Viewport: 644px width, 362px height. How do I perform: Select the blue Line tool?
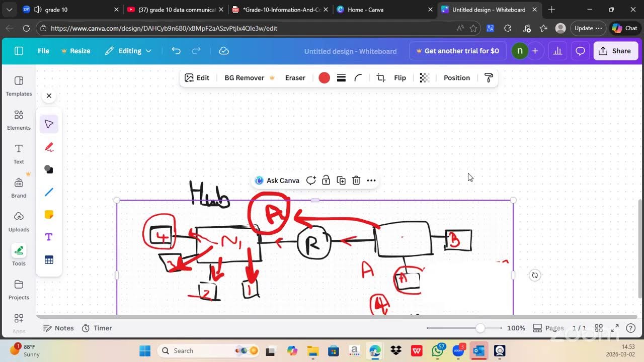click(49, 192)
